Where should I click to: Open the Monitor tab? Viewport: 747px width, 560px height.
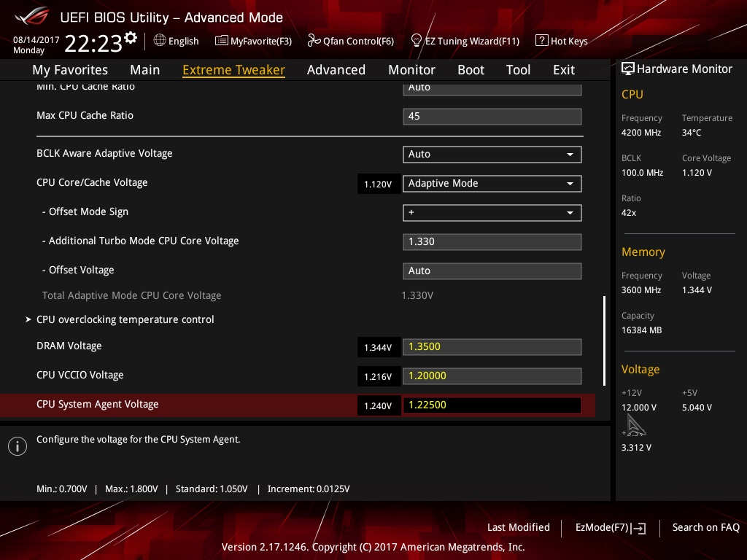click(411, 70)
